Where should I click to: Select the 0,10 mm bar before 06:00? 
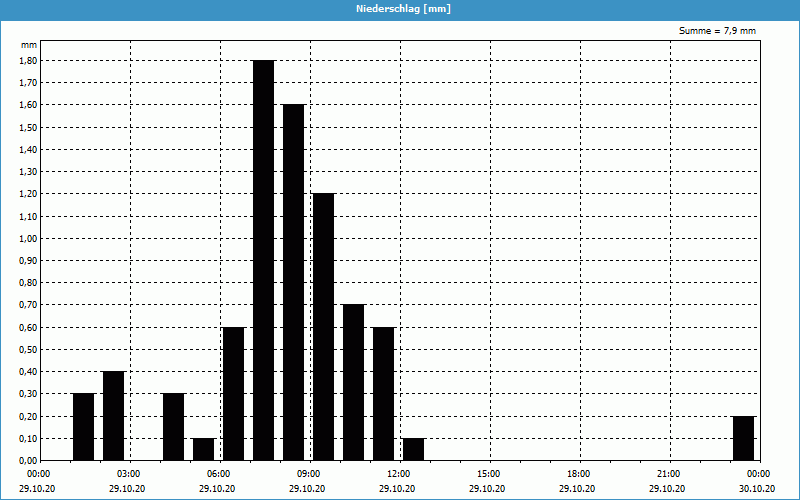point(203,449)
